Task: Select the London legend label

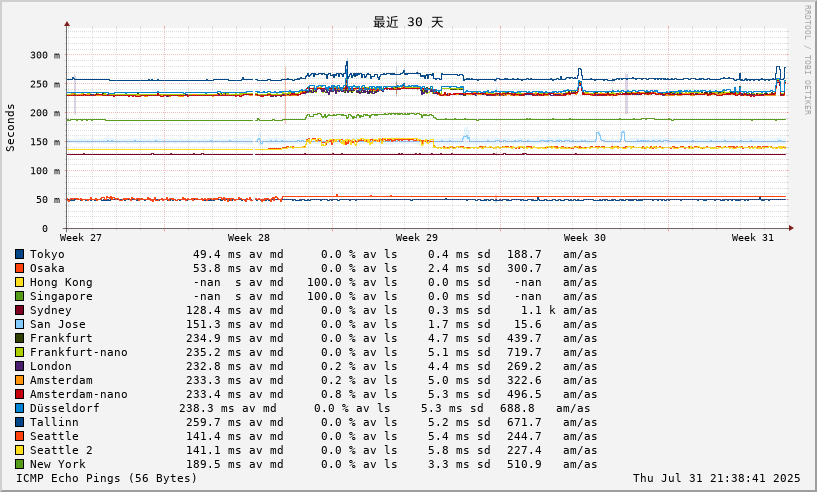Action: tap(51, 366)
